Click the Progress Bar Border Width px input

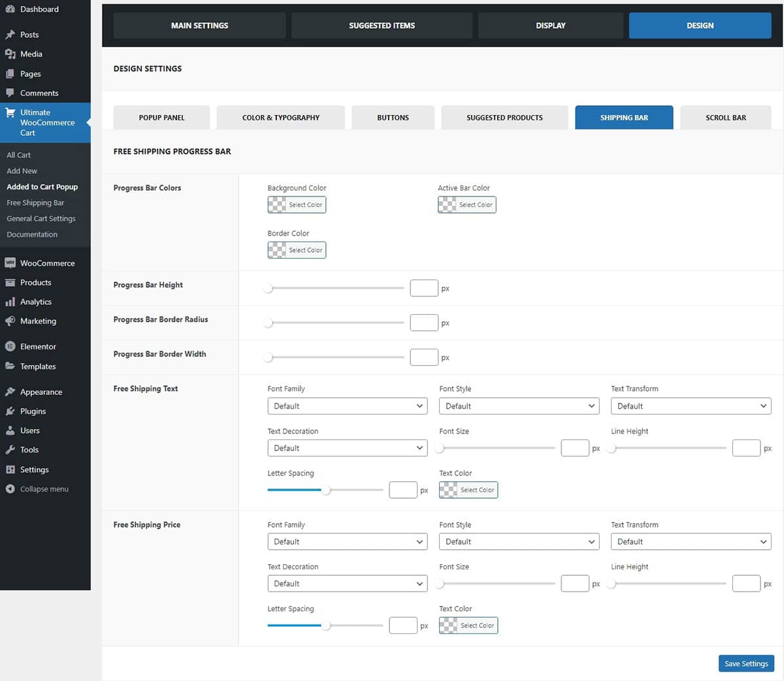(424, 357)
